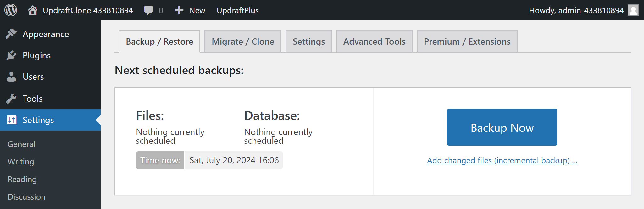The width and height of the screenshot is (644, 209).
Task: Click the WordPress logo icon
Action: click(x=11, y=10)
